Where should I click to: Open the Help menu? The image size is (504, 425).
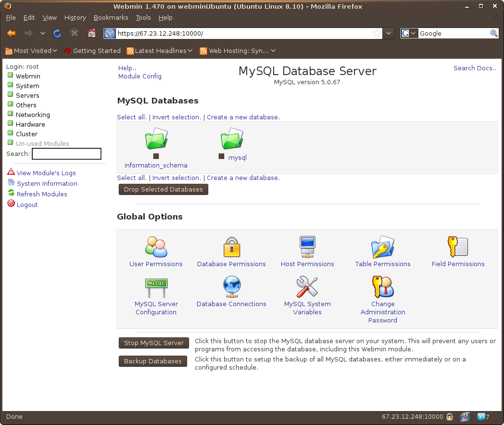(x=165, y=18)
